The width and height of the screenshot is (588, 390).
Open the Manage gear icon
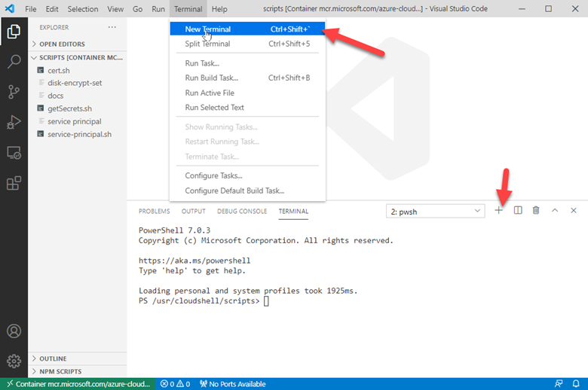(14, 361)
